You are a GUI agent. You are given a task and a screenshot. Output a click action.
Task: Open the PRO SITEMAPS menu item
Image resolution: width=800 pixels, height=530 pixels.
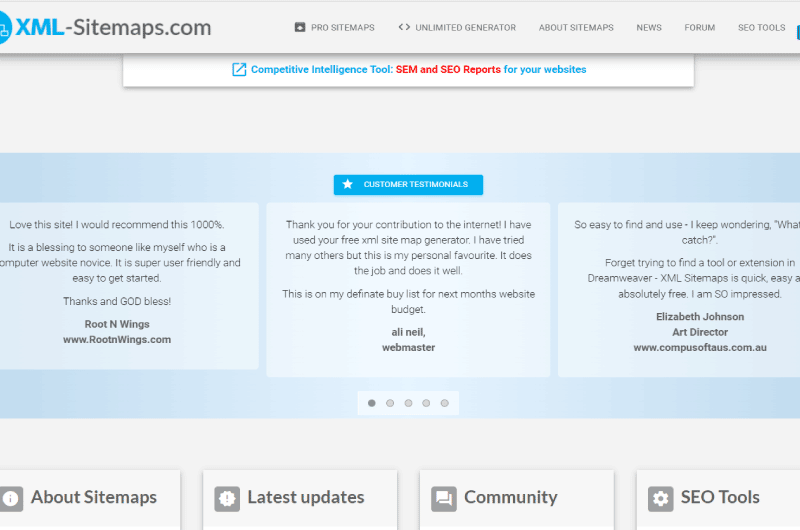(342, 28)
